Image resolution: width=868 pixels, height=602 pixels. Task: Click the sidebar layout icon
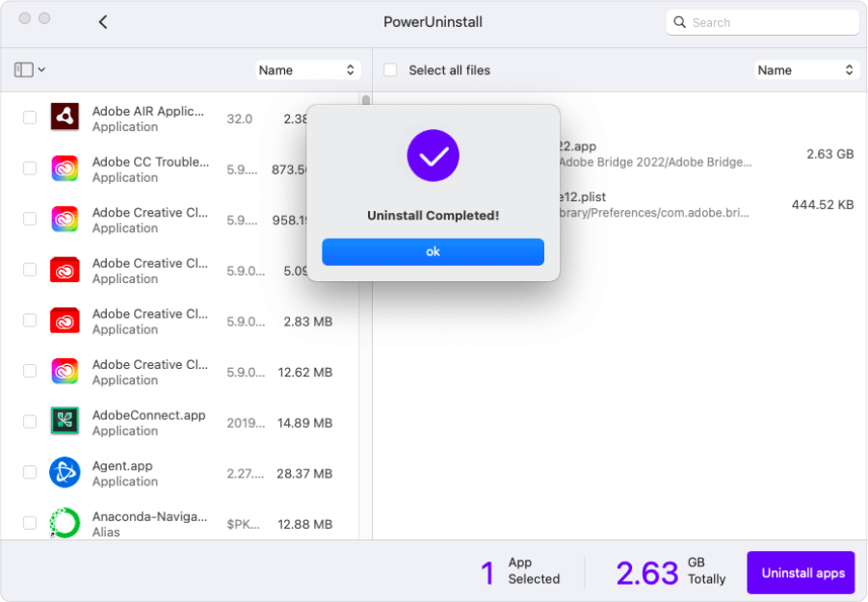coord(23,69)
